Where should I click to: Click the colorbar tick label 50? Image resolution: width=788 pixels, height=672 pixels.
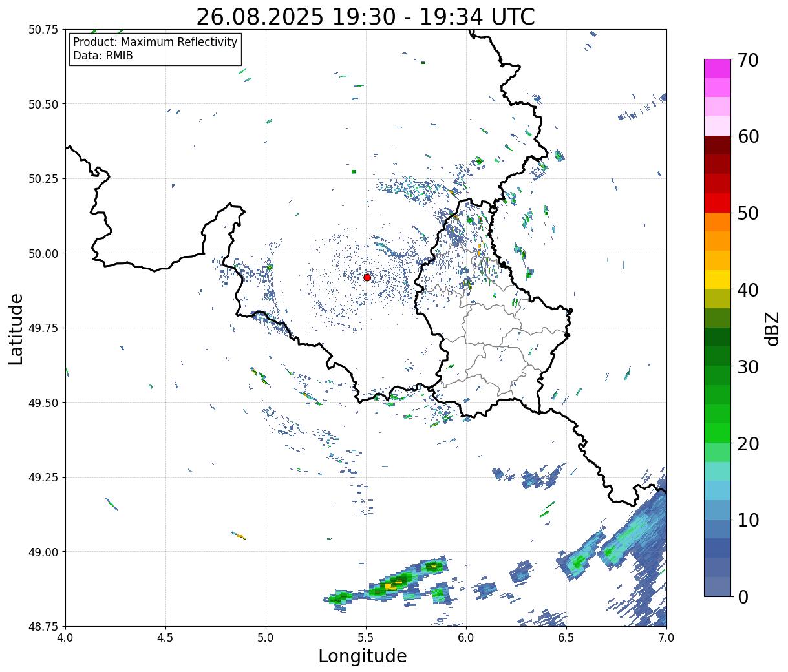748,213
